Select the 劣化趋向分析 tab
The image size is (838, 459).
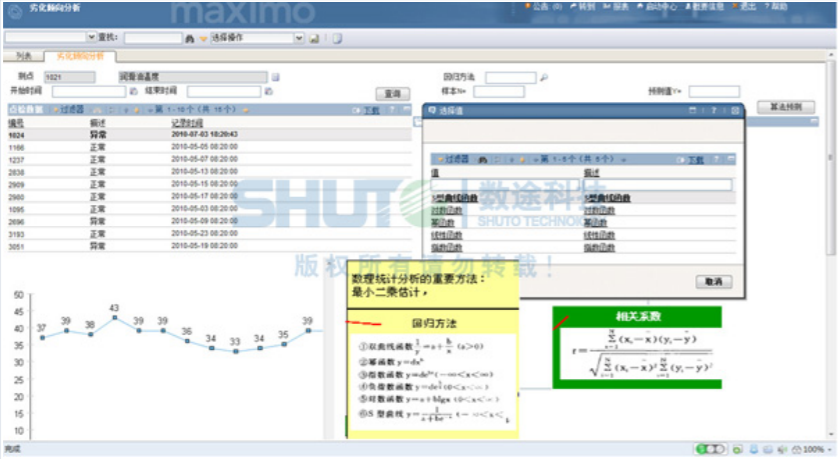[x=80, y=56]
